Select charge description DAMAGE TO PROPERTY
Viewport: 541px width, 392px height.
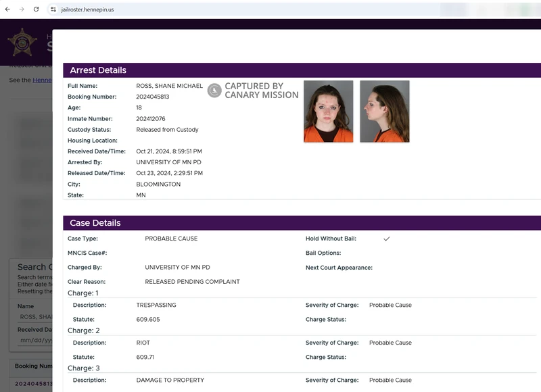point(170,381)
